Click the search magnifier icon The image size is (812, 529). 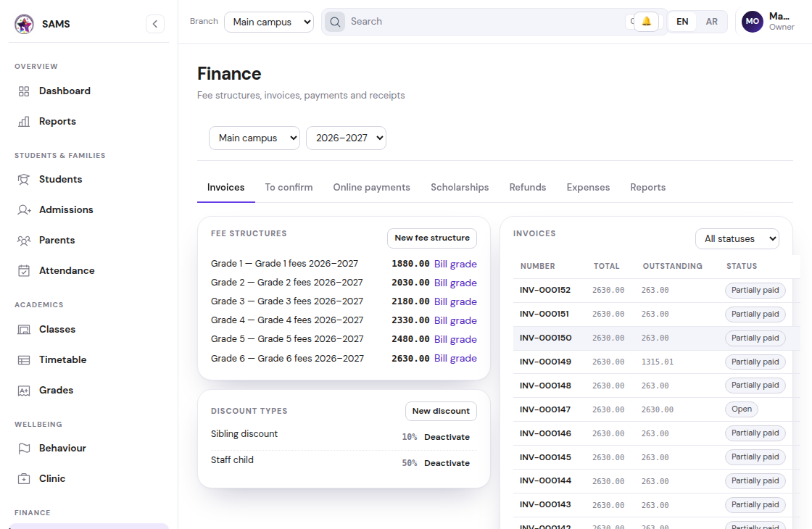tap(335, 22)
